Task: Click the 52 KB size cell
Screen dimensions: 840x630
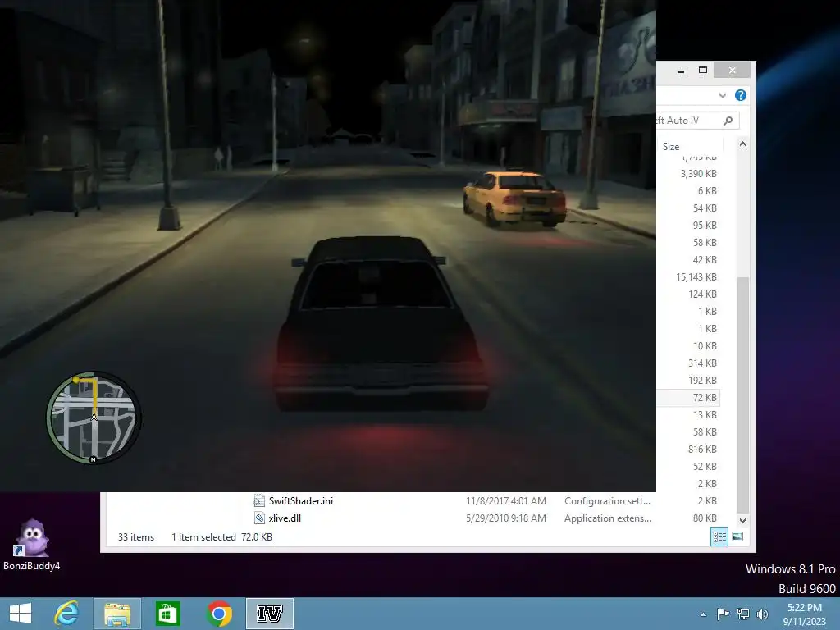Action: click(705, 466)
